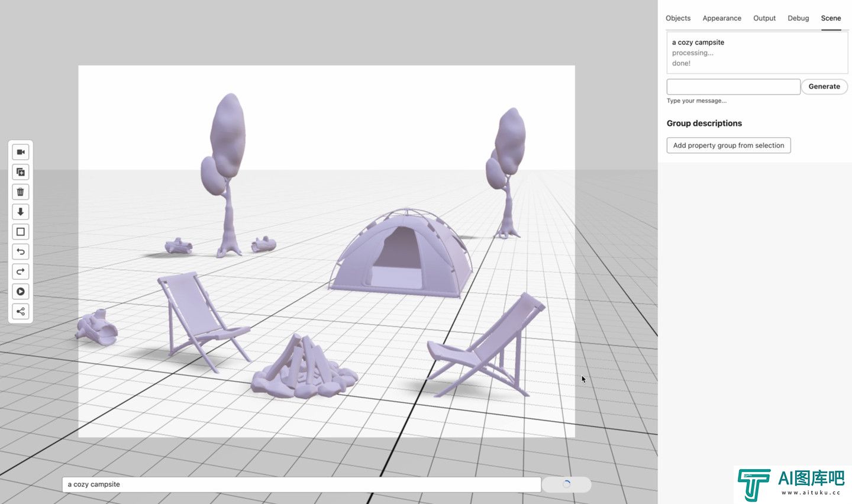
Task: Click the Generate button
Action: click(x=824, y=86)
